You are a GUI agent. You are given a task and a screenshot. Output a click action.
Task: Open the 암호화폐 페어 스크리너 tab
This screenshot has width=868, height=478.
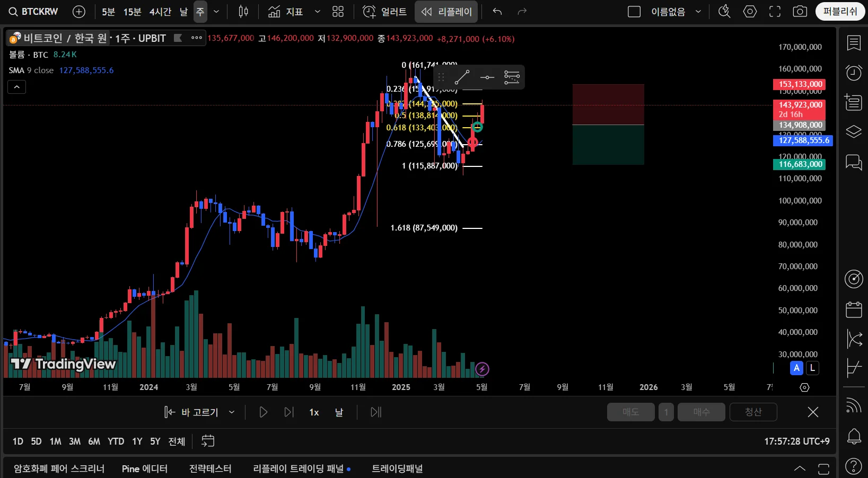point(59,468)
